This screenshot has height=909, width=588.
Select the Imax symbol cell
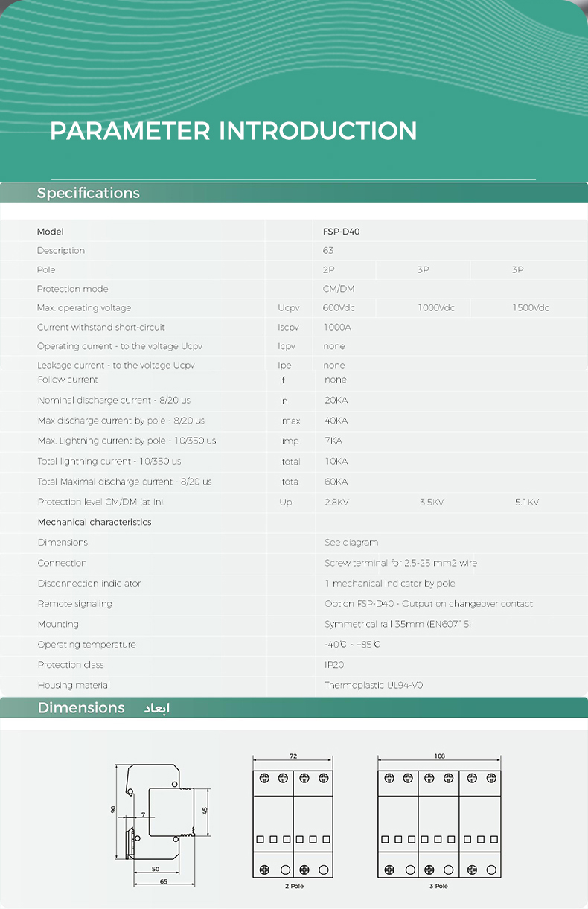click(x=290, y=421)
